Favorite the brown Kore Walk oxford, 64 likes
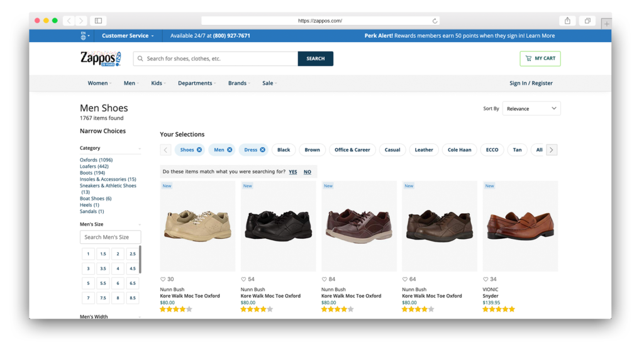The image size is (644, 342). pos(405,279)
